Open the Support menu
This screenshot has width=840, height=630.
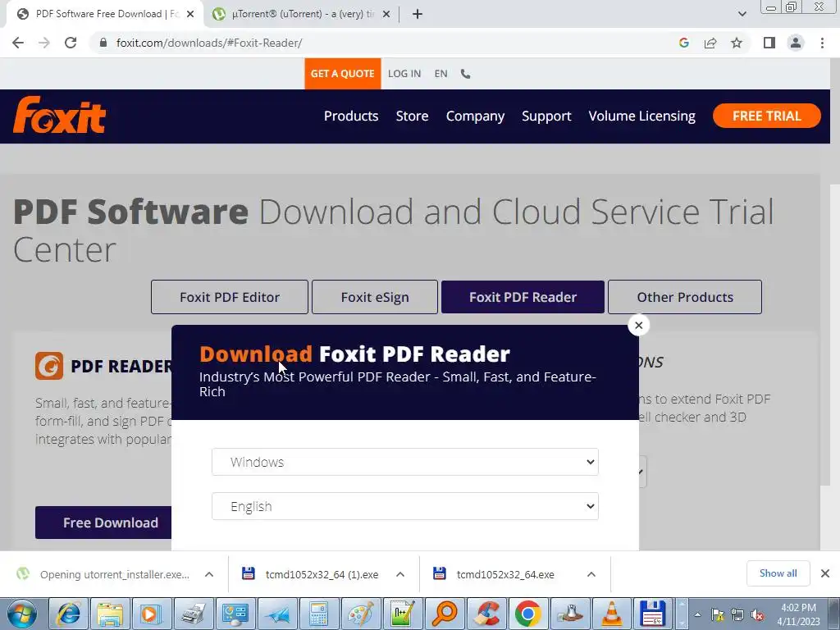coord(546,116)
